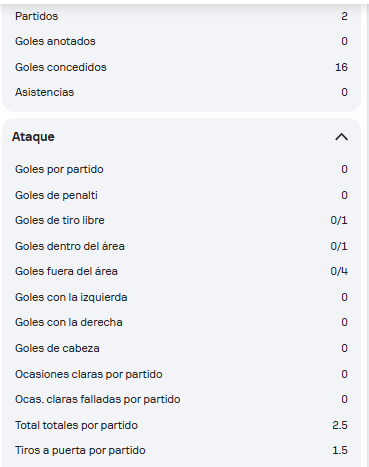Select Goles de tiro libre row

(181, 220)
